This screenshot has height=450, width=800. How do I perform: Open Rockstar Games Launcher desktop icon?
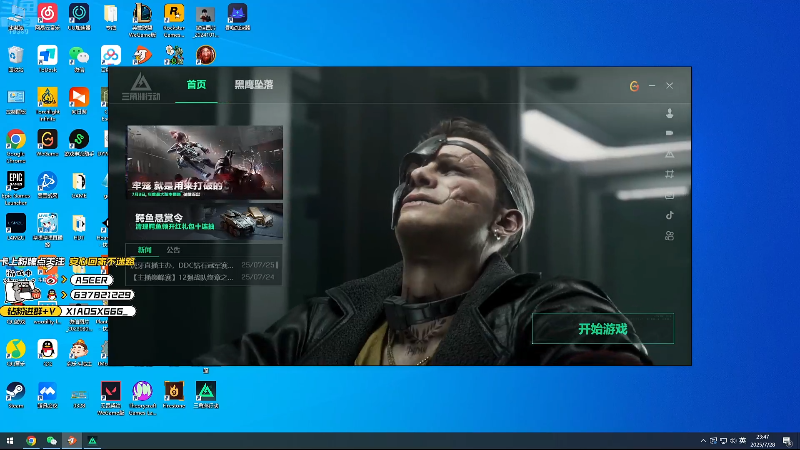[x=174, y=19]
